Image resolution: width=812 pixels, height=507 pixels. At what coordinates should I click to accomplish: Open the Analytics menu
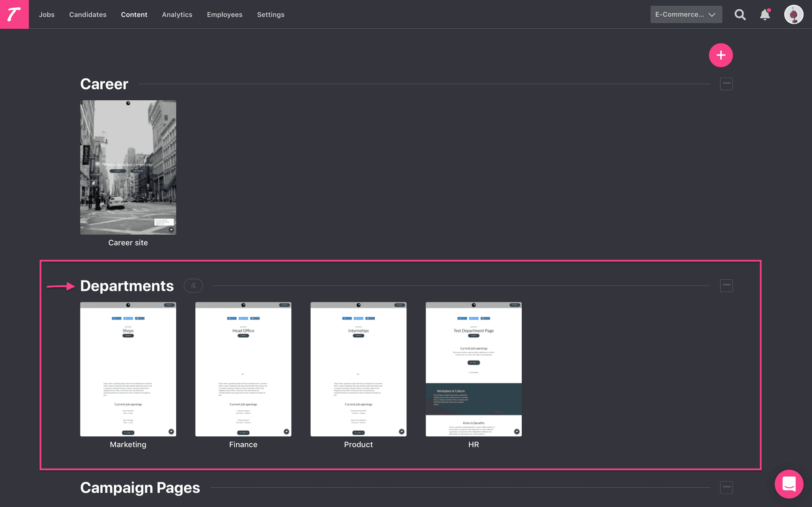click(177, 15)
